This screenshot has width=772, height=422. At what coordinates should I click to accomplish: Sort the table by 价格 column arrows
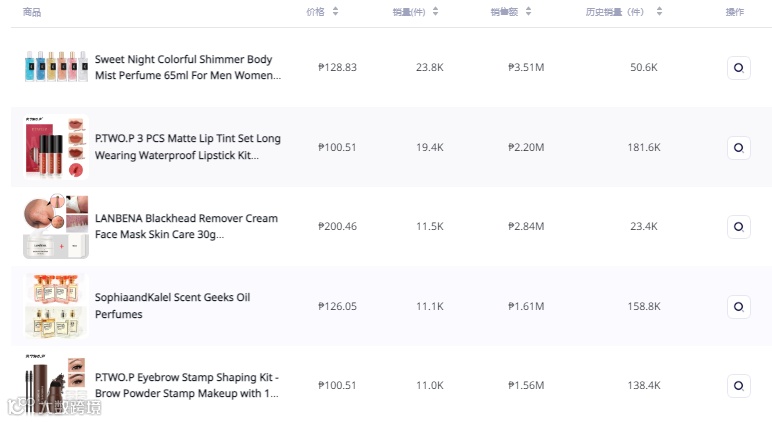pyautogui.click(x=336, y=12)
